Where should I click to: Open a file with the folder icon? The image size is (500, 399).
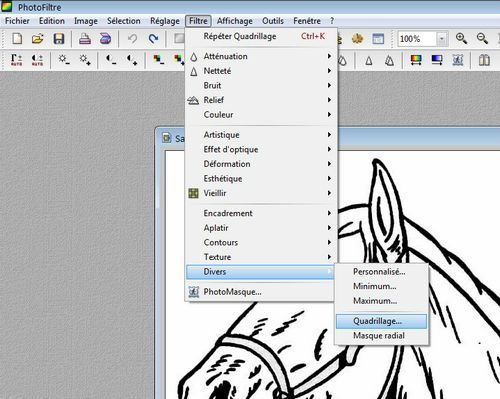pos(38,39)
